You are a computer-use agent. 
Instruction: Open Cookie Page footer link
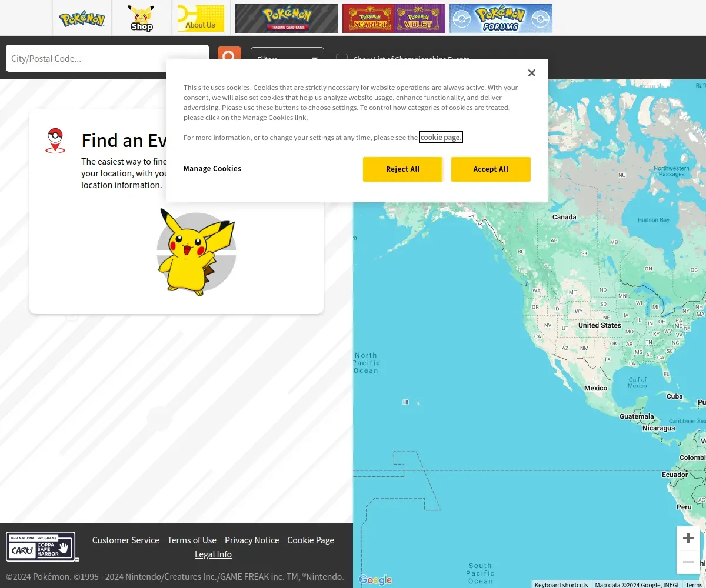pos(311,540)
